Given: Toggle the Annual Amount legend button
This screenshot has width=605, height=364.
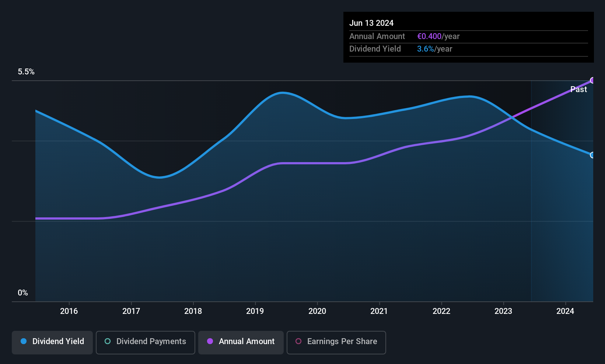Looking at the screenshot, I should [x=241, y=342].
